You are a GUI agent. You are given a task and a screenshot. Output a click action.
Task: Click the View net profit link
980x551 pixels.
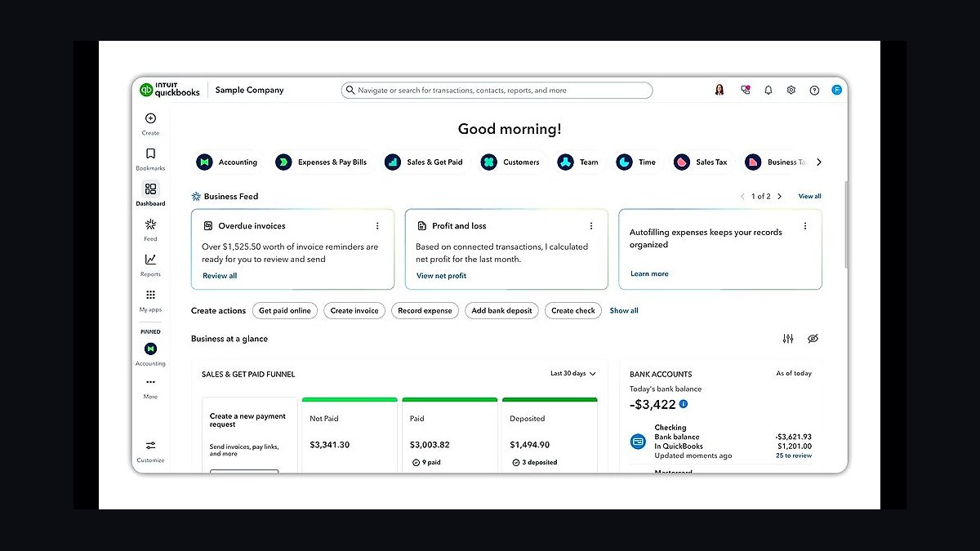coord(441,276)
